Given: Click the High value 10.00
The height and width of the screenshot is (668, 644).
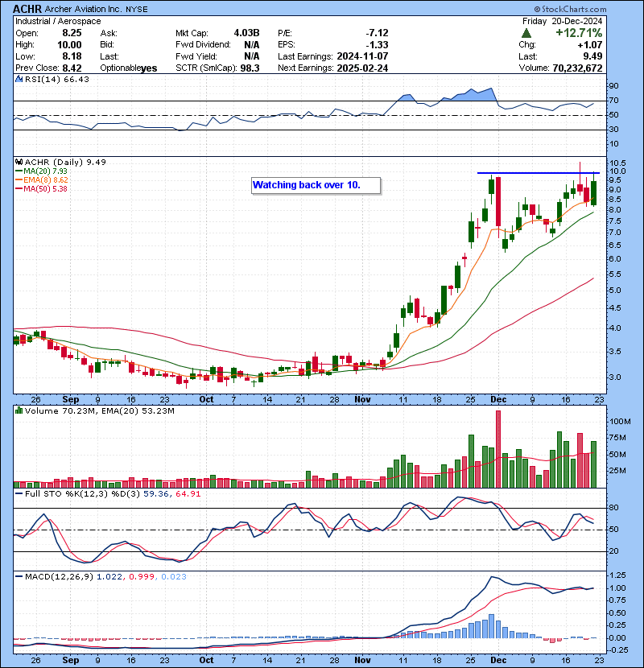Looking at the screenshot, I should coord(69,45).
